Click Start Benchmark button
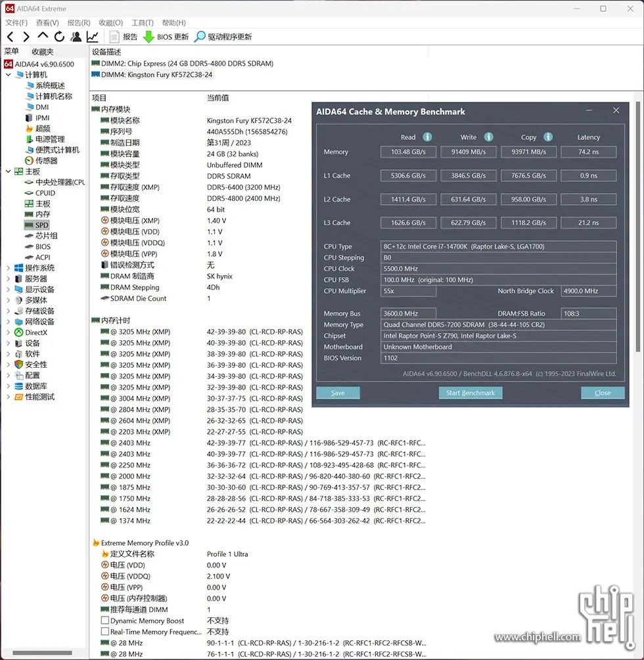644x660 pixels. (x=471, y=393)
